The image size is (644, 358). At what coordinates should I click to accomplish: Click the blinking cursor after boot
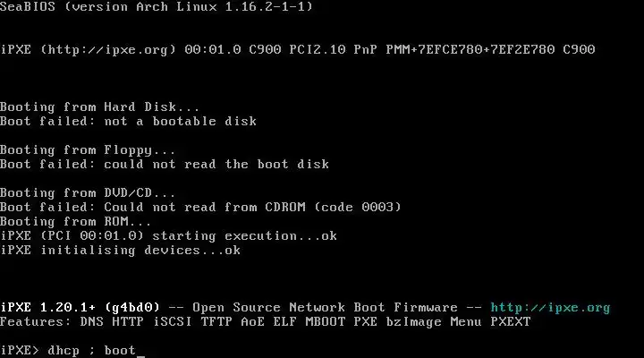click(x=140, y=351)
